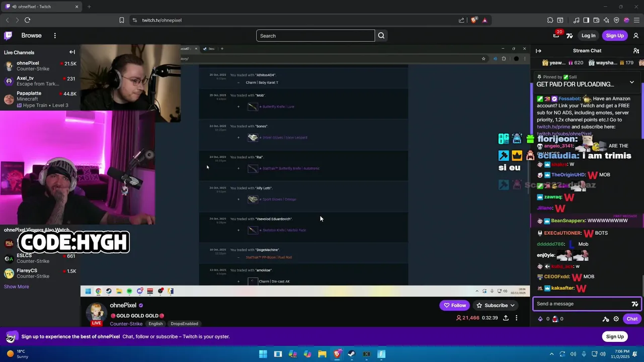Open site settings icon in address bar

pyautogui.click(x=134, y=20)
